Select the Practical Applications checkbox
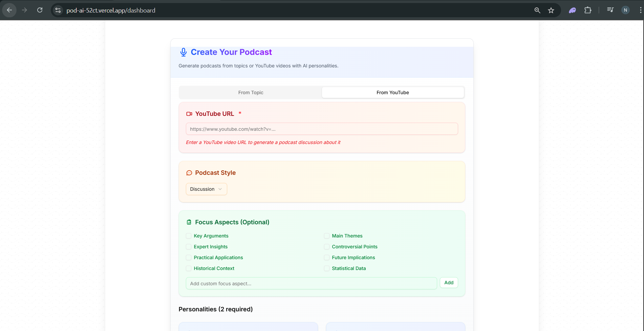The width and height of the screenshot is (644, 331). click(189, 257)
